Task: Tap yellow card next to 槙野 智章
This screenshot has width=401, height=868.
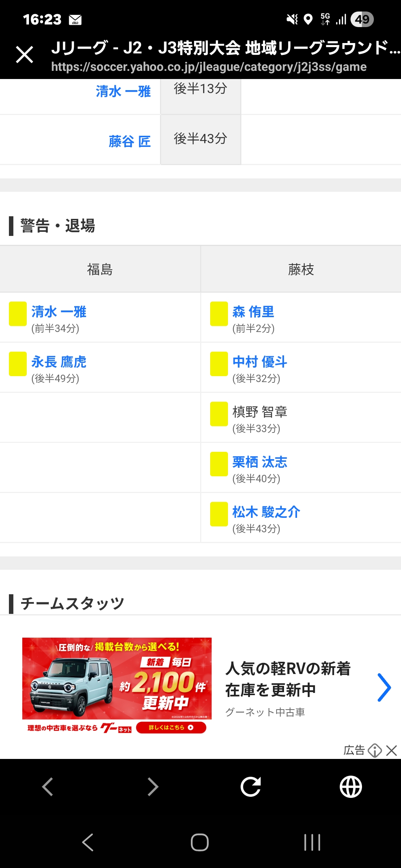Action: coord(219,414)
